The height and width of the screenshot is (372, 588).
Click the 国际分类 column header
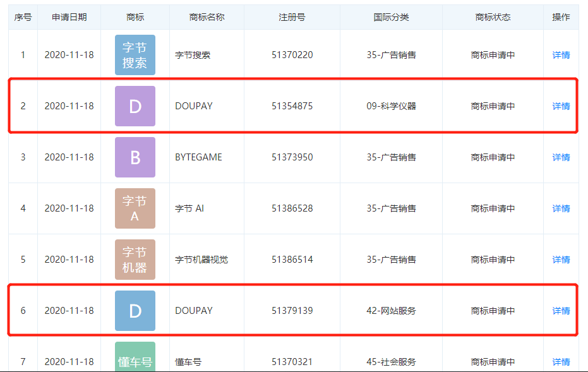[x=391, y=17]
